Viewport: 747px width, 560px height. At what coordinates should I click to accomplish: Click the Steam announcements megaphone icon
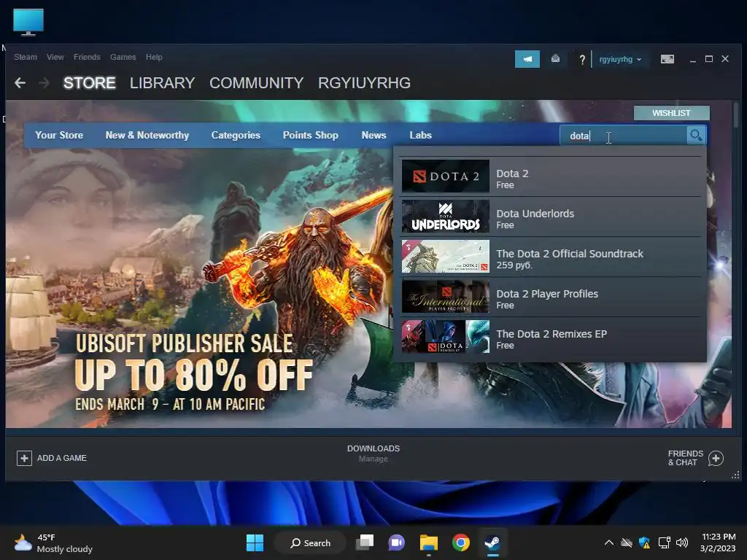(527, 59)
